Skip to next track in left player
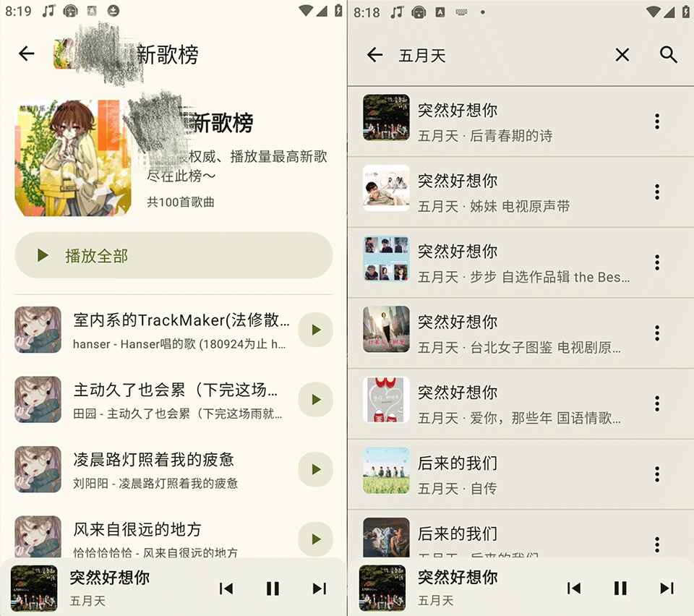Screen dimensions: 694x616 319,589
